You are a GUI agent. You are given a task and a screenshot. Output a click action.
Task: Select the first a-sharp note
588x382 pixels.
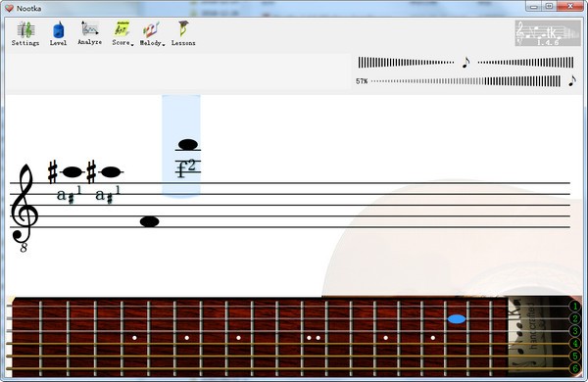coord(73,172)
